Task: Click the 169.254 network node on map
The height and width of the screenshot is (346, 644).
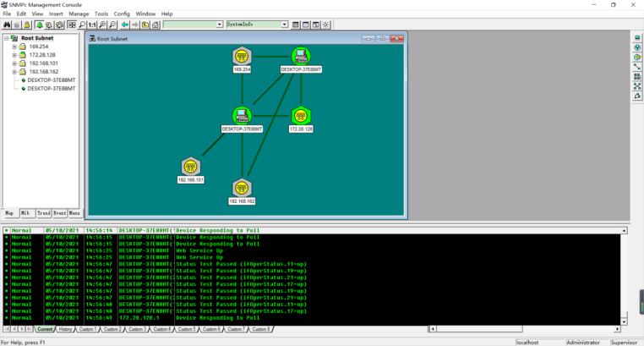Action: point(242,56)
